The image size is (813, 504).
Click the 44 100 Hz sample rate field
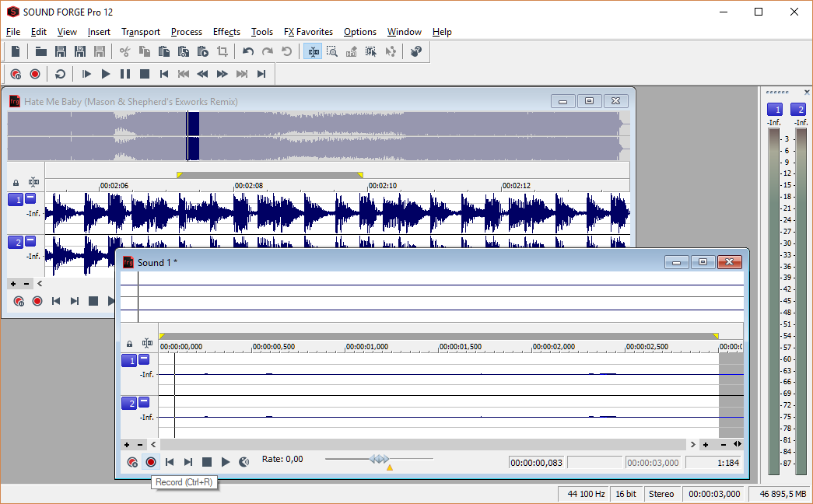point(585,494)
